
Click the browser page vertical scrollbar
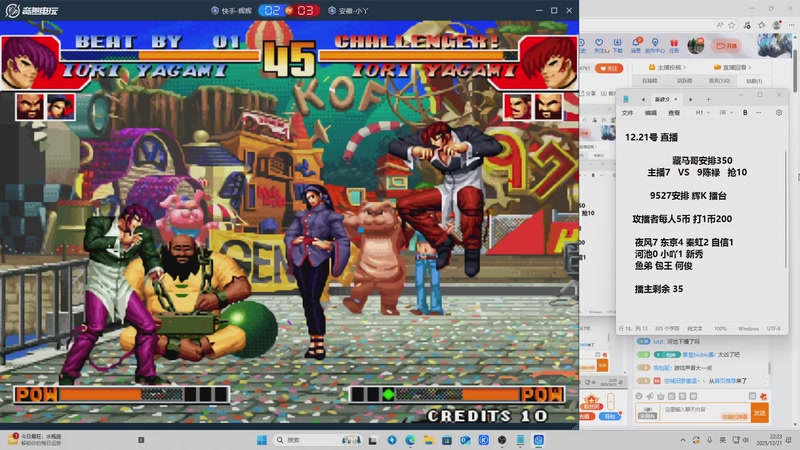coord(795,69)
